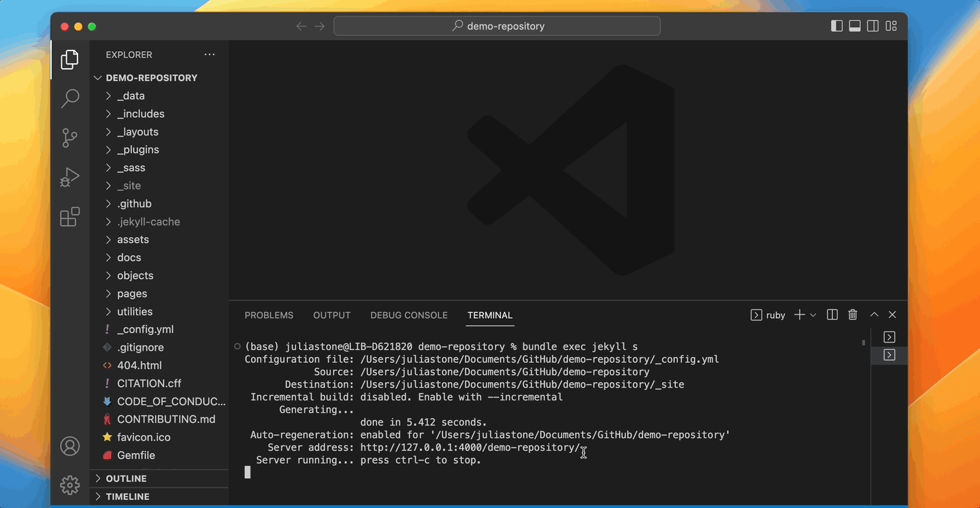Open the Accounts icon in the activity bar
The height and width of the screenshot is (508, 980).
coord(69,446)
